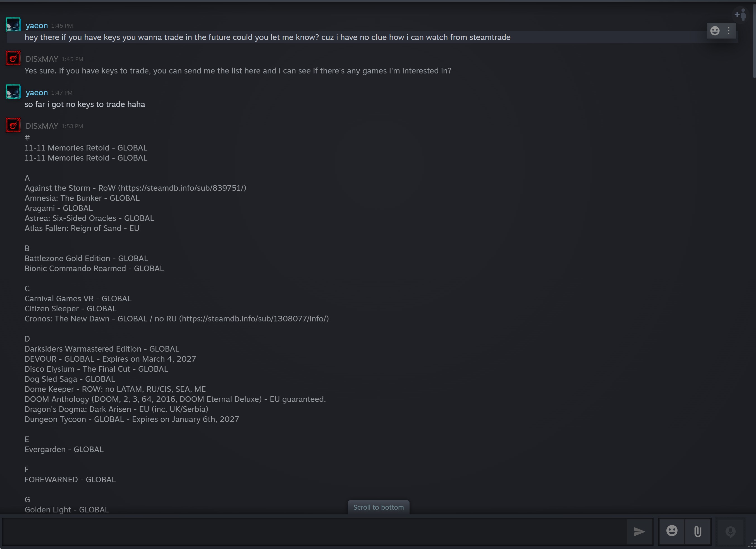756x549 pixels.
Task: Toggle the microphone voice chat button
Action: click(x=730, y=531)
